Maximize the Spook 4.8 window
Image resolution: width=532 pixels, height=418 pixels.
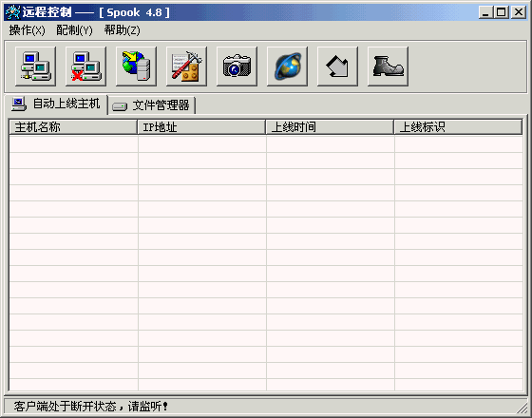click(502, 12)
